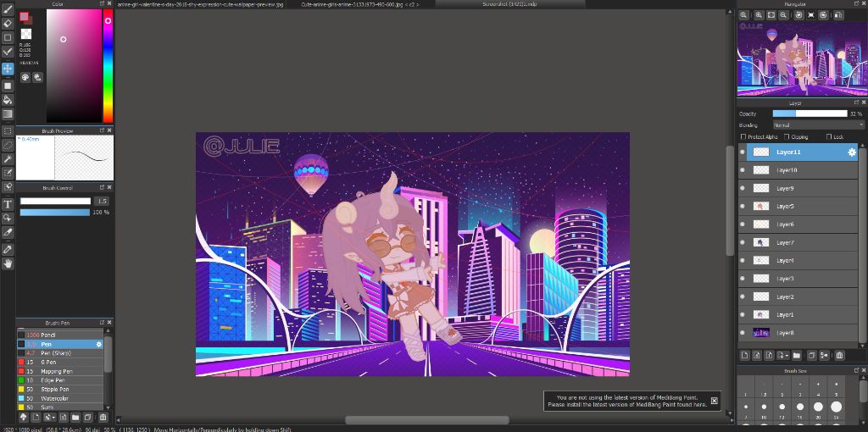Add new layer in Layer panel
This screenshot has width=868, height=432.
pos(745,355)
